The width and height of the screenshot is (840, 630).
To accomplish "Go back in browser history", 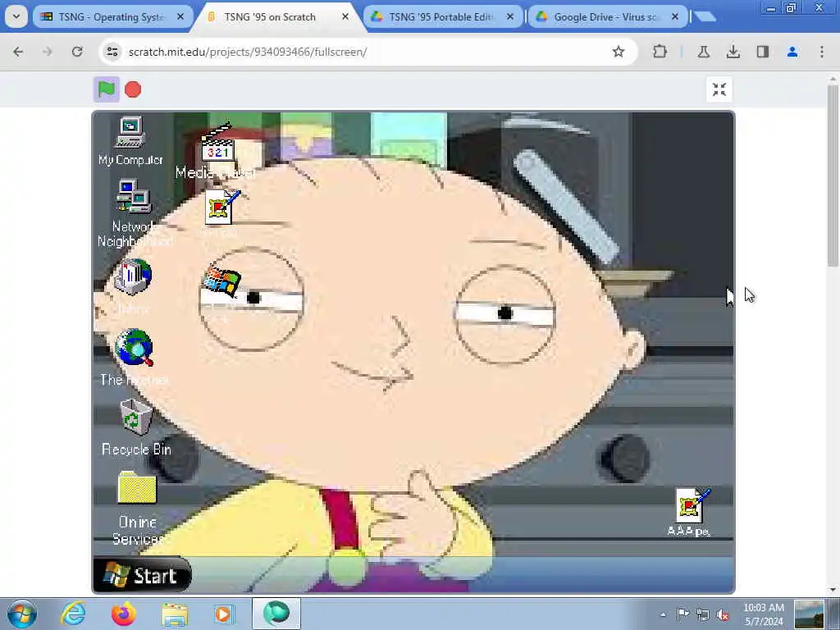I will click(x=18, y=52).
